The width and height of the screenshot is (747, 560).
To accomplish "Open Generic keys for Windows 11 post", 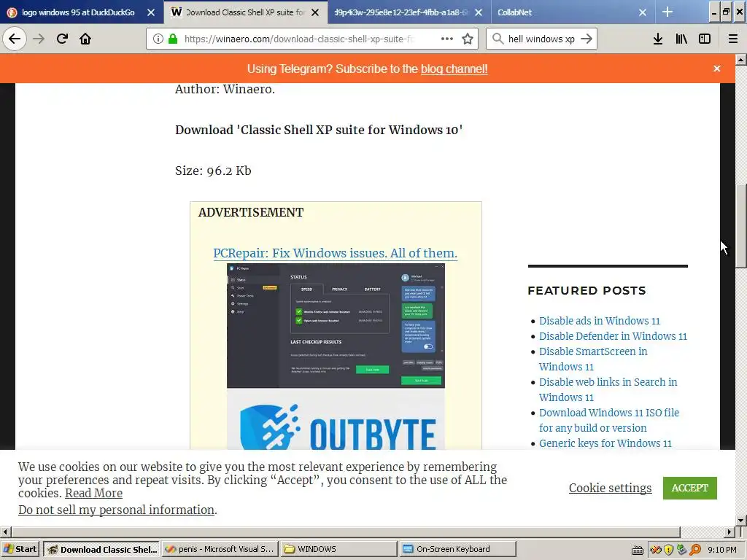I will click(605, 443).
